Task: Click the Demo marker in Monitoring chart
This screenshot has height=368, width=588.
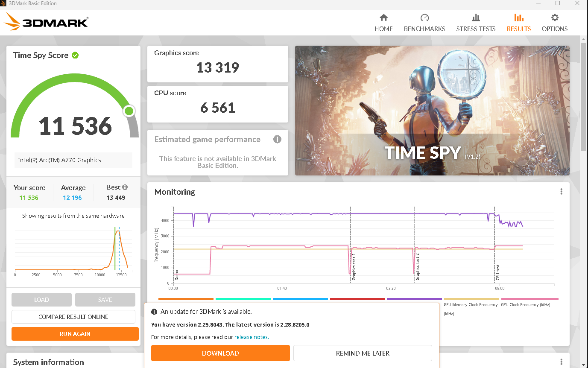Action: tap(177, 274)
